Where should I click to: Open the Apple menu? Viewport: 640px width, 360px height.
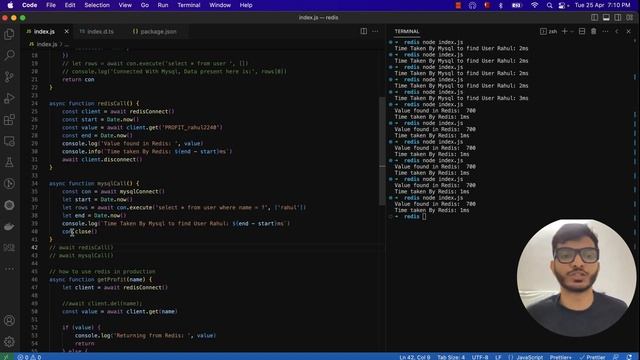click(10, 5)
